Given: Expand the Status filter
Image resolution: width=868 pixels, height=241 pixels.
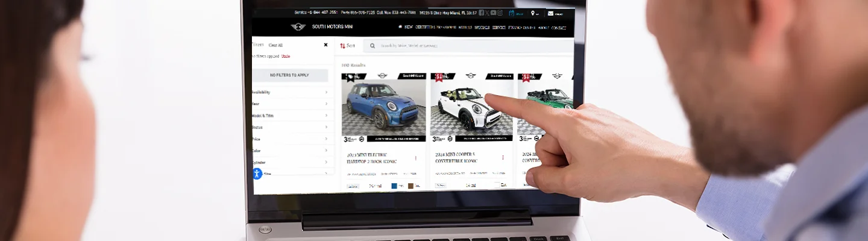Looking at the screenshot, I should 292,127.
